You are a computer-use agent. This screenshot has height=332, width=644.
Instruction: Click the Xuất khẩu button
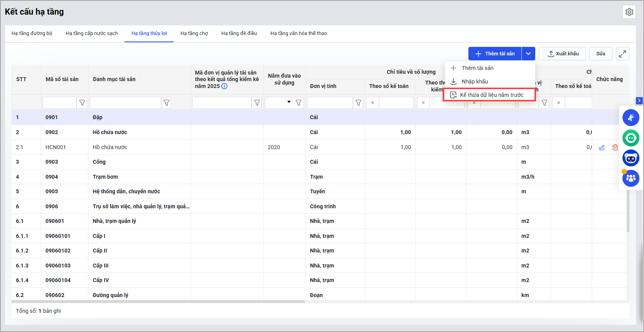point(563,54)
